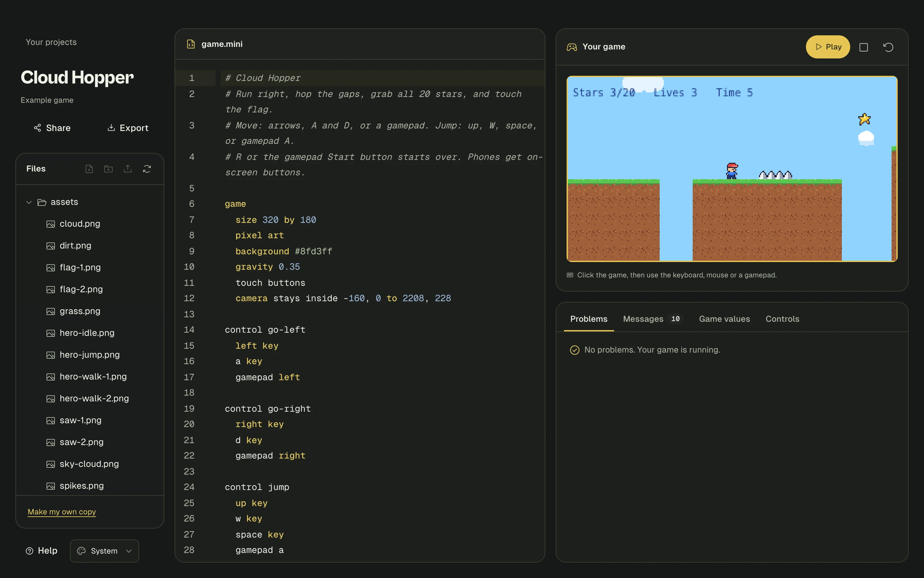
Task: Click the keyboard icon under the game preview
Action: click(x=570, y=275)
